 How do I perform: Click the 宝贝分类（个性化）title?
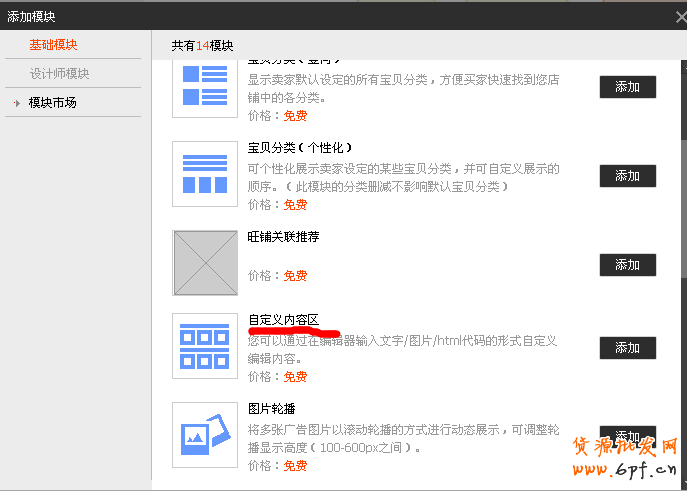tap(300, 148)
